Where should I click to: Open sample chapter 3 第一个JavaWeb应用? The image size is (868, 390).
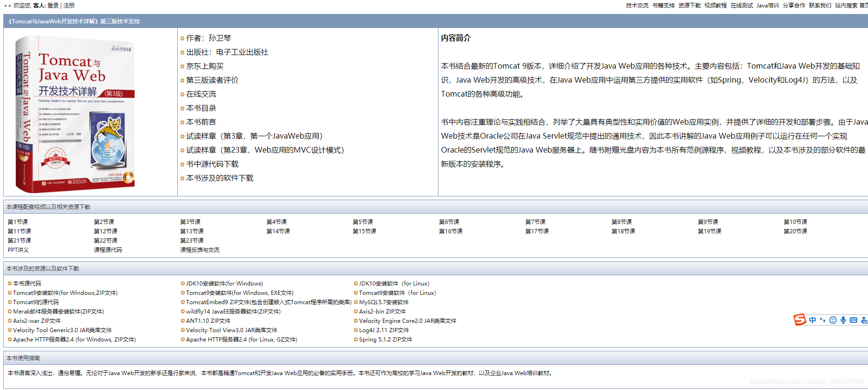click(254, 136)
